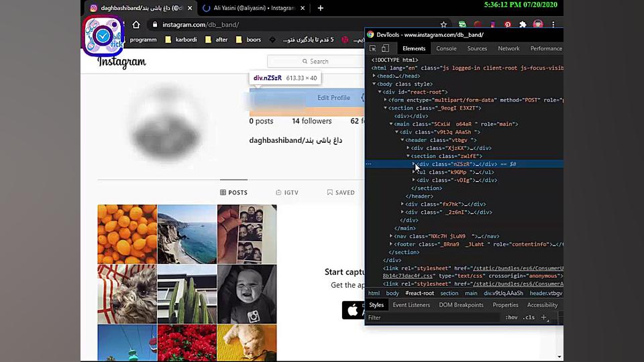Open the extensions puzzle icon
Screen dimensions: 644x362
coord(523,25)
